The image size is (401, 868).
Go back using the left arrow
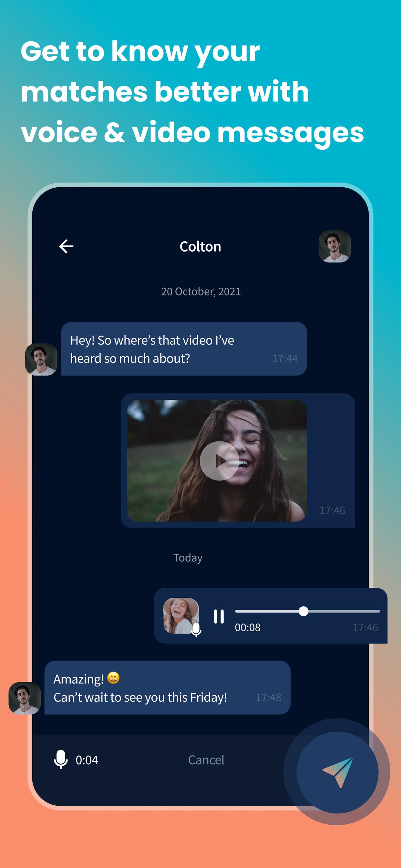click(x=66, y=246)
